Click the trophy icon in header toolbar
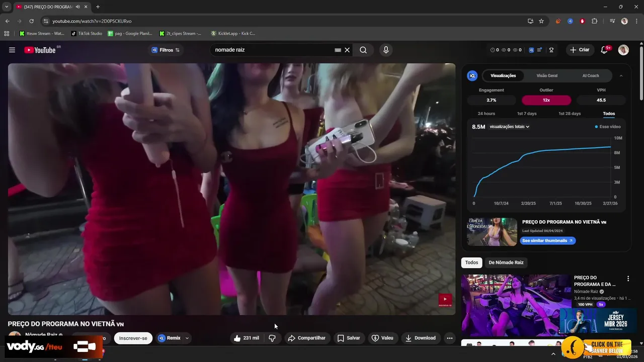644x362 pixels. (x=551, y=50)
